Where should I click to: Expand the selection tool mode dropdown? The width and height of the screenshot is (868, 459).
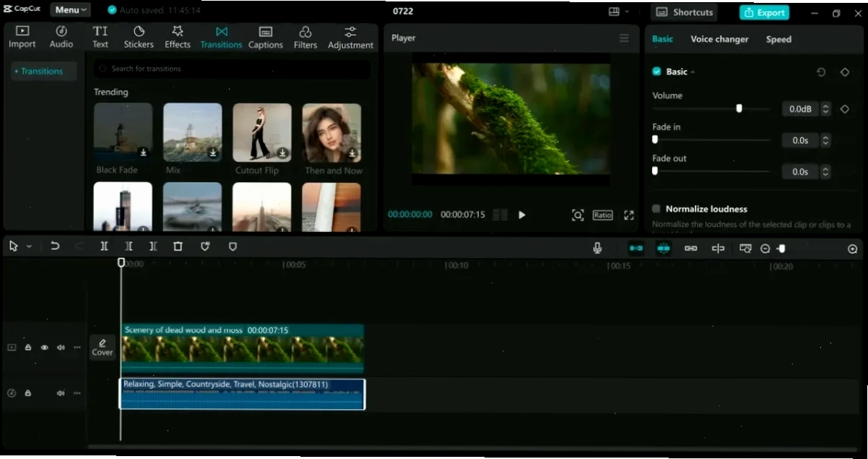[29, 246]
